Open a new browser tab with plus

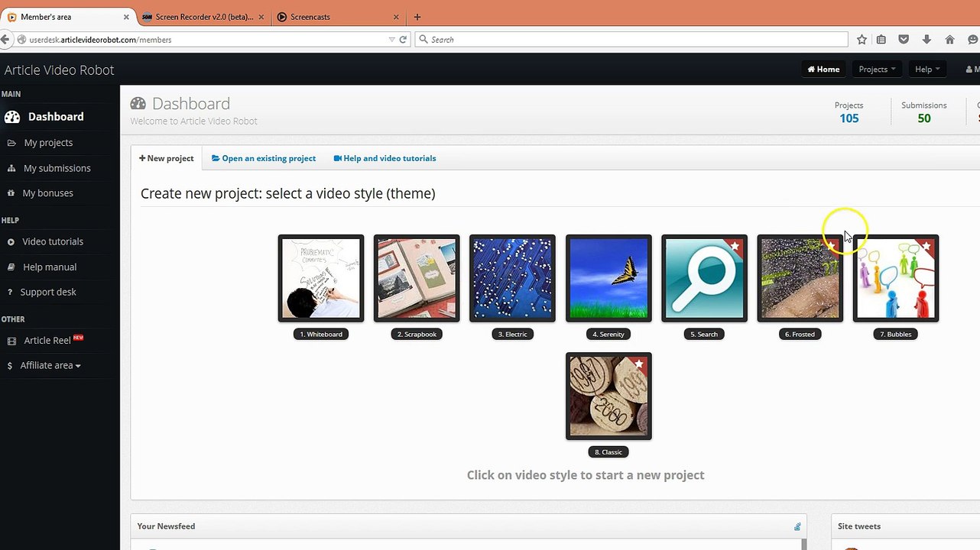tap(417, 17)
